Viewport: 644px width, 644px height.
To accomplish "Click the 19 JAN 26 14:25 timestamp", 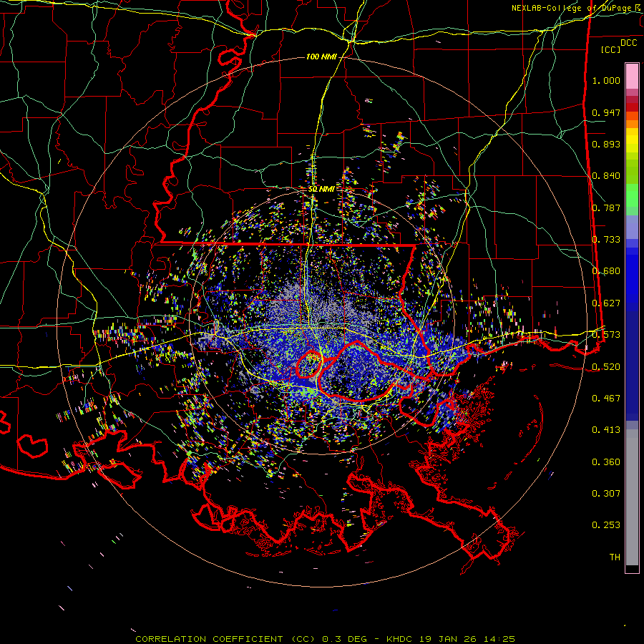I will point(467,639).
